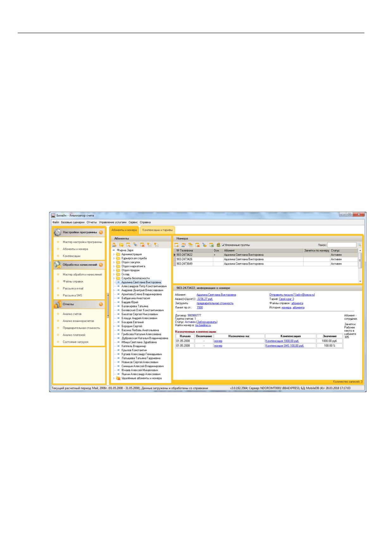Expand the Отдел закупок tree node
Screen dimensions: 392x555
[x=114, y=262]
